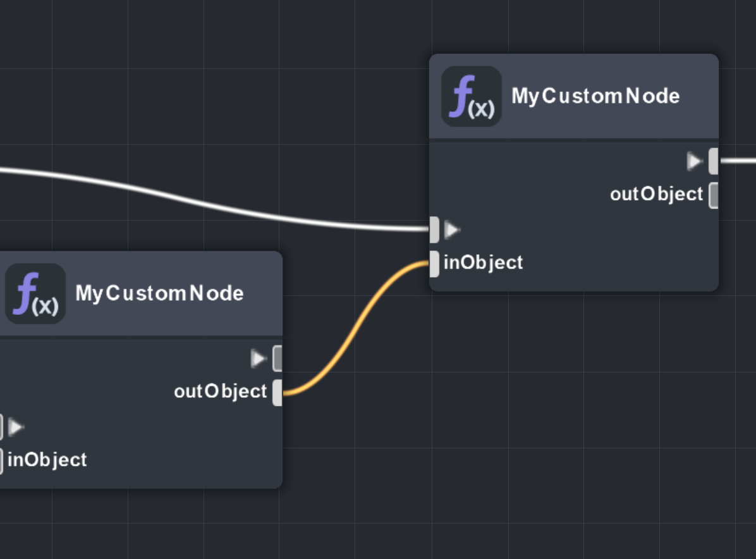756x559 pixels.
Task: Select the yellow wire between outObject and inObject
Action: (x=355, y=328)
